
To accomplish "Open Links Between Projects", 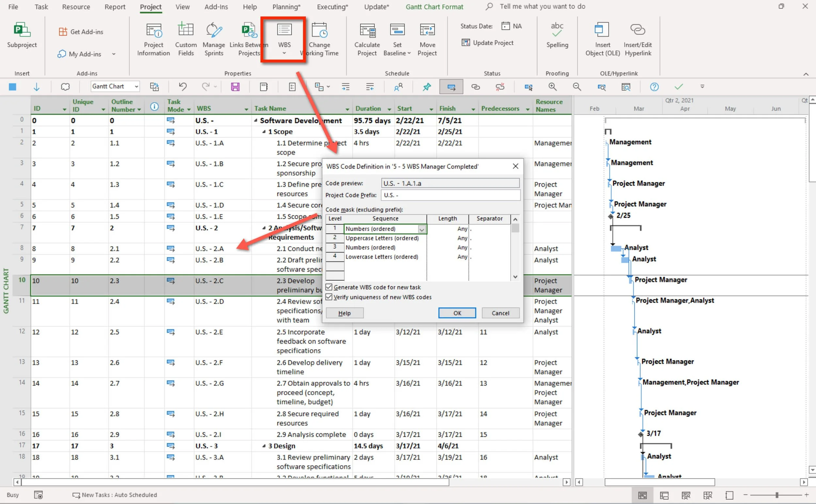I will tap(249, 39).
